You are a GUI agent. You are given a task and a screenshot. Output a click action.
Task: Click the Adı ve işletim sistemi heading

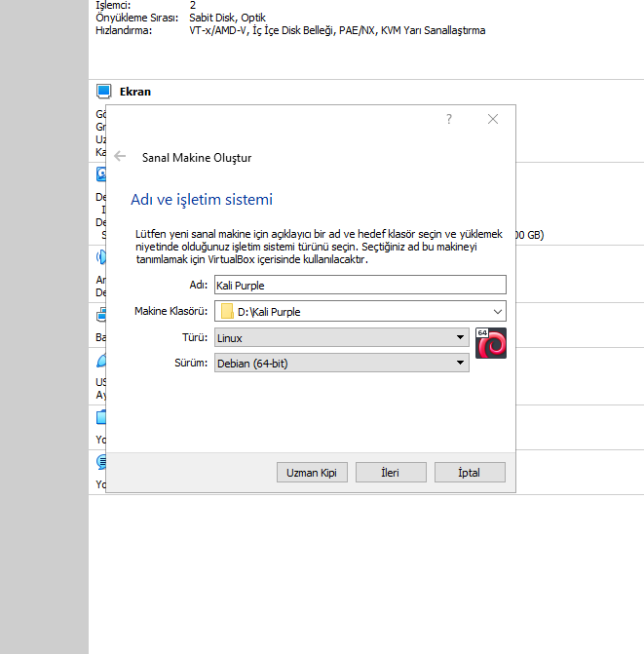coord(202,200)
